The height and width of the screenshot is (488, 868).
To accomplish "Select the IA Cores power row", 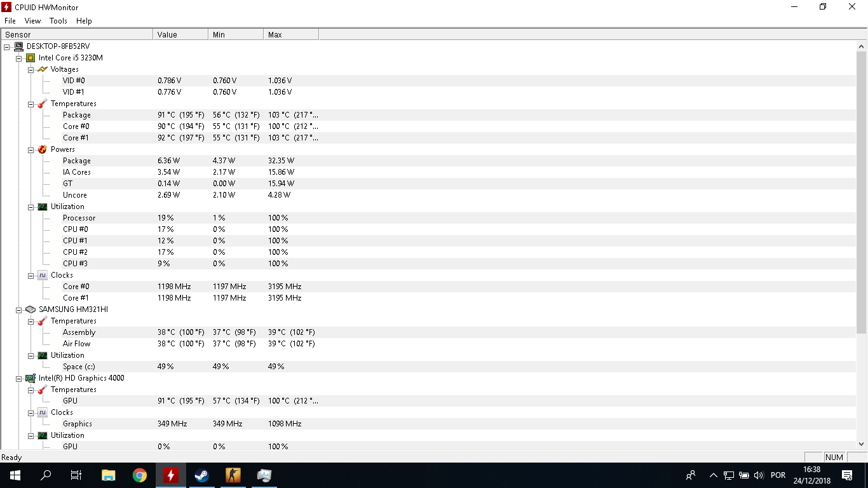I will pyautogui.click(x=428, y=172).
